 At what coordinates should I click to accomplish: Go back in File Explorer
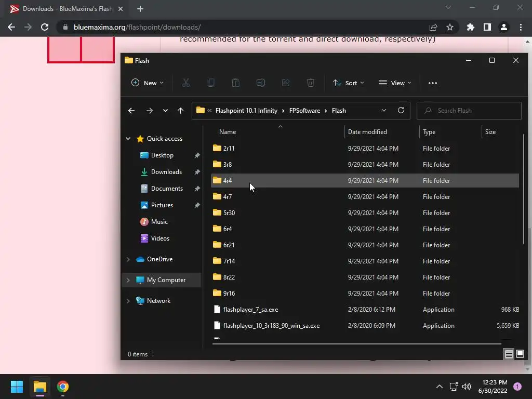131,111
